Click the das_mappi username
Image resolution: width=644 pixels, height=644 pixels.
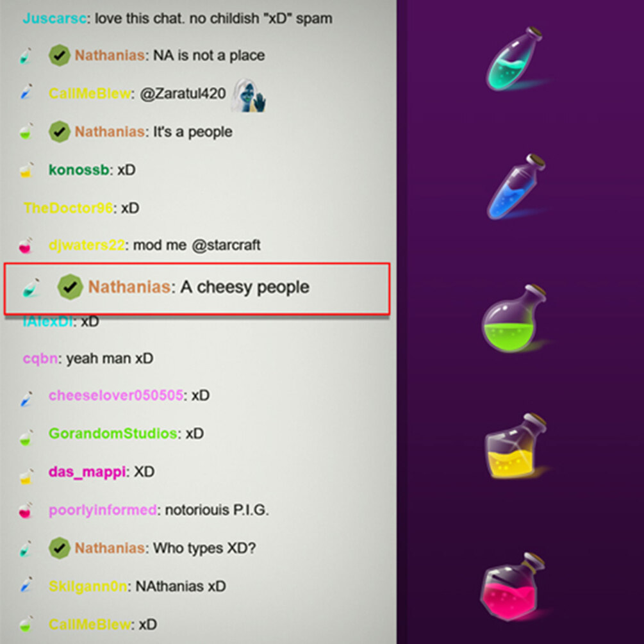(x=87, y=472)
